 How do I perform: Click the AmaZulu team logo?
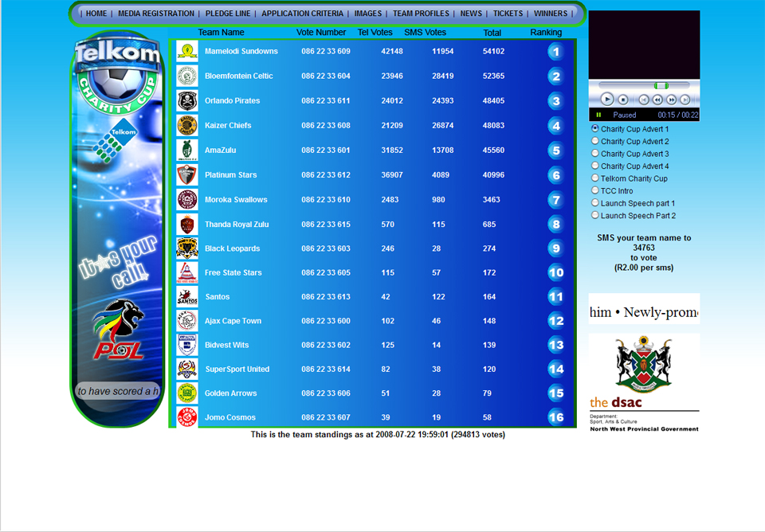pyautogui.click(x=186, y=151)
